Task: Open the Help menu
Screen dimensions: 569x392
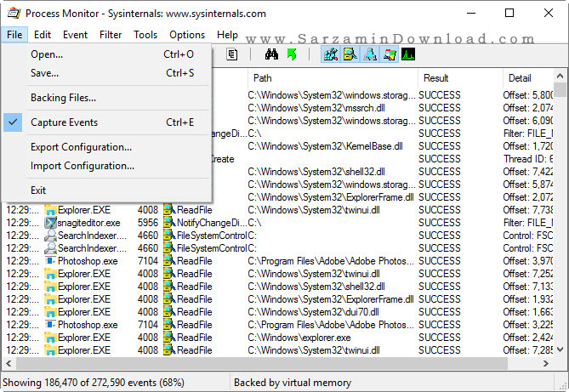Action: click(x=228, y=35)
